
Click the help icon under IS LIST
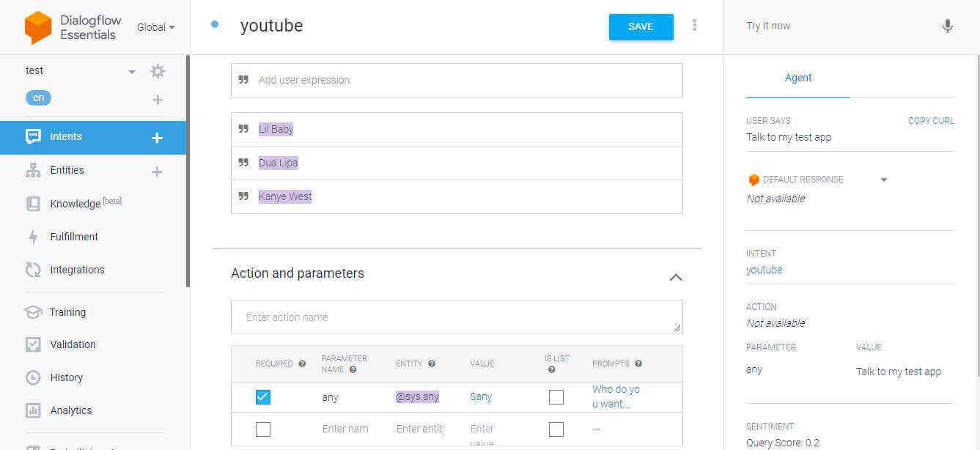552,370
